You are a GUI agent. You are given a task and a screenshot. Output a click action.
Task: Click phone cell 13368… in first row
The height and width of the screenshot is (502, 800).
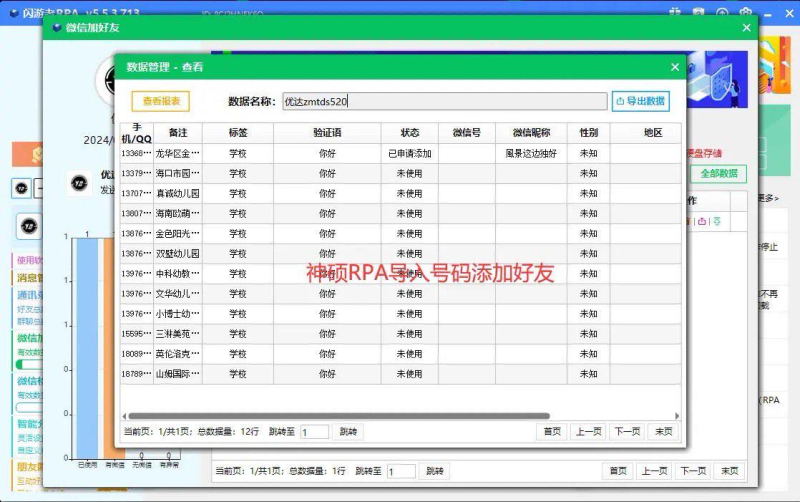pyautogui.click(x=137, y=154)
